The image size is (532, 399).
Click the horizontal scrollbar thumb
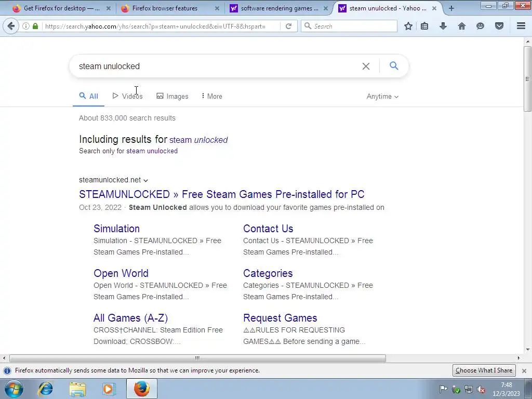pyautogui.click(x=197, y=358)
